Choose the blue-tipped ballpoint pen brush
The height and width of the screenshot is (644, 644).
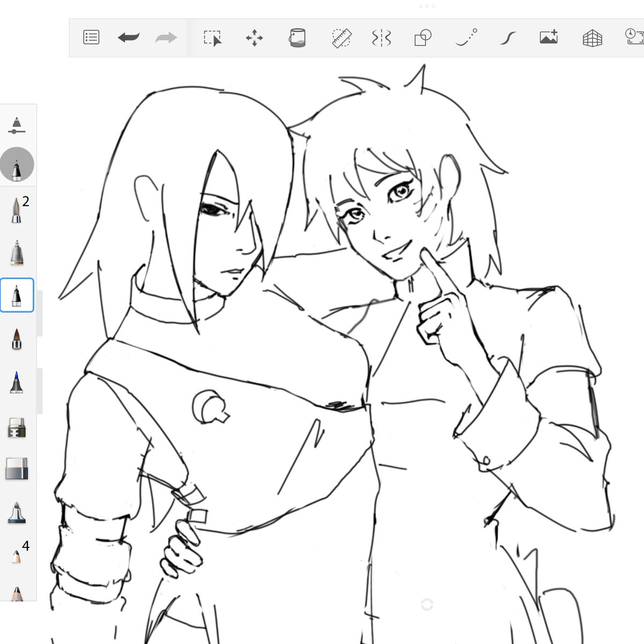coord(17,382)
